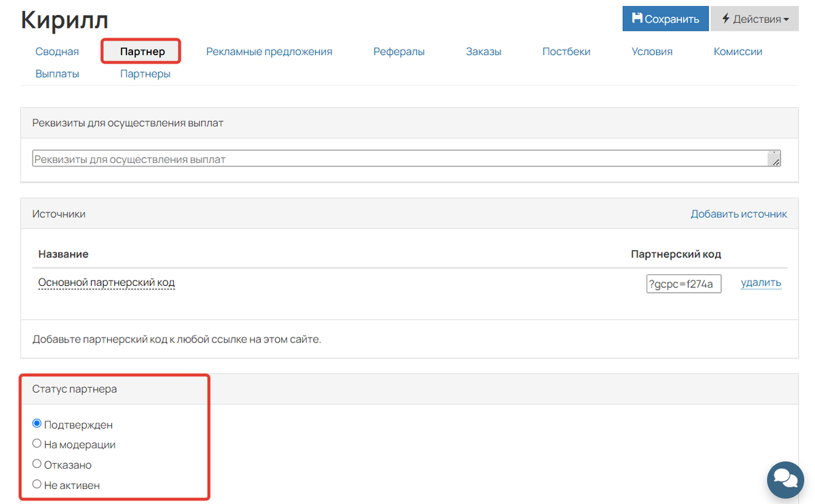The height and width of the screenshot is (504, 815).
Task: Open the chat widget bubble icon
Action: [x=785, y=480]
